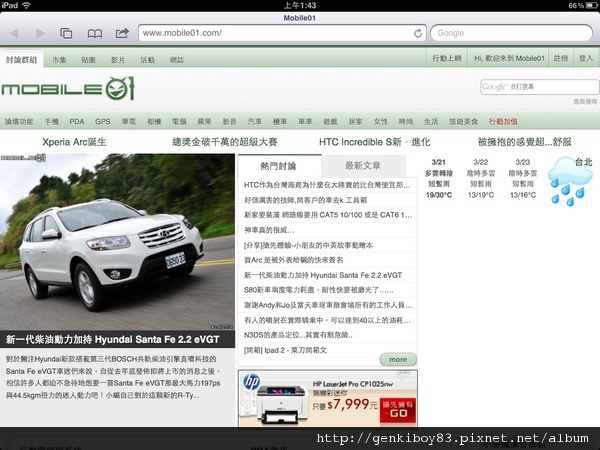Open the 女性 category menu

point(381,122)
